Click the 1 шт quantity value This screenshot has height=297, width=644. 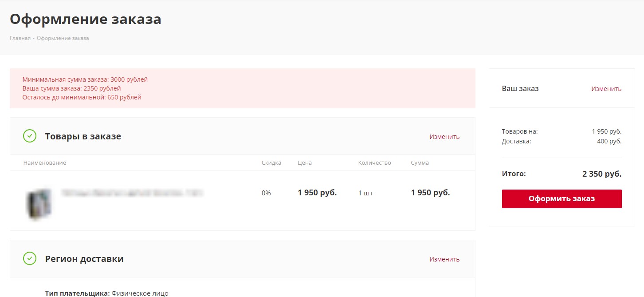coord(365,193)
